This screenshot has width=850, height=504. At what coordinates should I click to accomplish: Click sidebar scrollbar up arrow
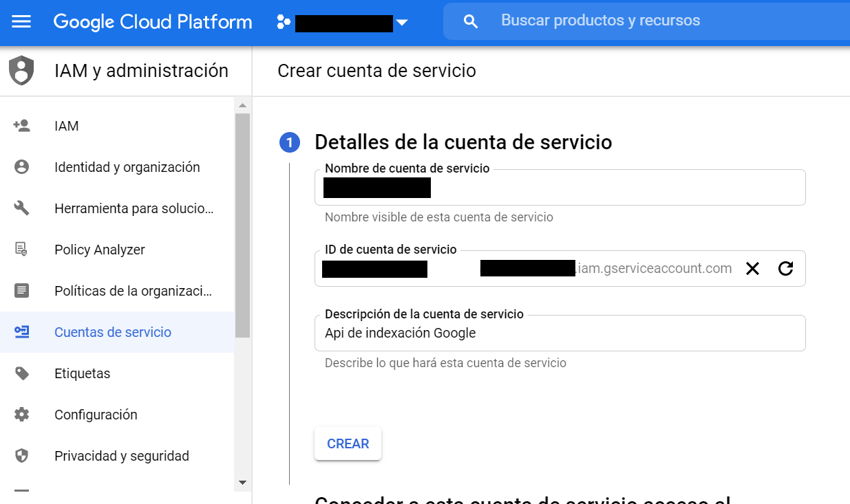[x=242, y=105]
